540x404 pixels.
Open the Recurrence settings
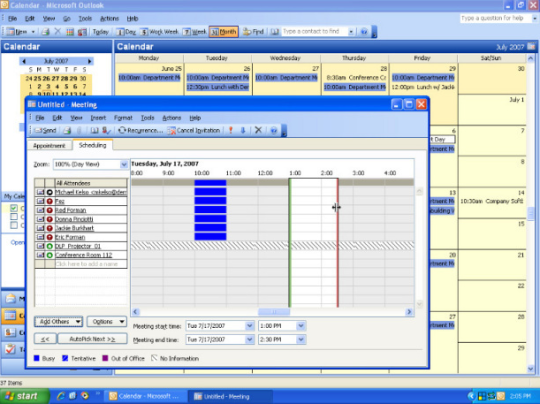click(141, 131)
